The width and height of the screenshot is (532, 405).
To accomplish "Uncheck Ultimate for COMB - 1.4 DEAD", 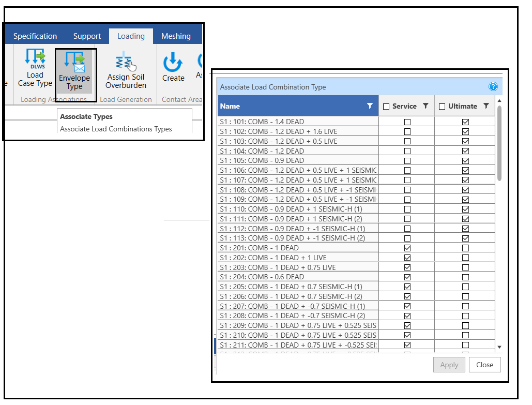I will point(465,122).
